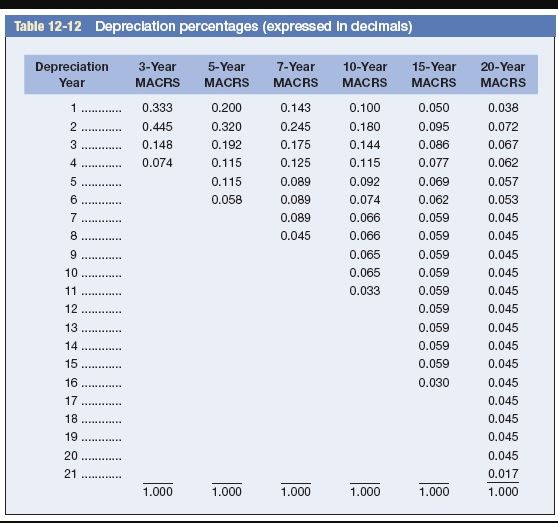
Task: Click the 0.038 value in 20-Year column
Action: (x=503, y=108)
